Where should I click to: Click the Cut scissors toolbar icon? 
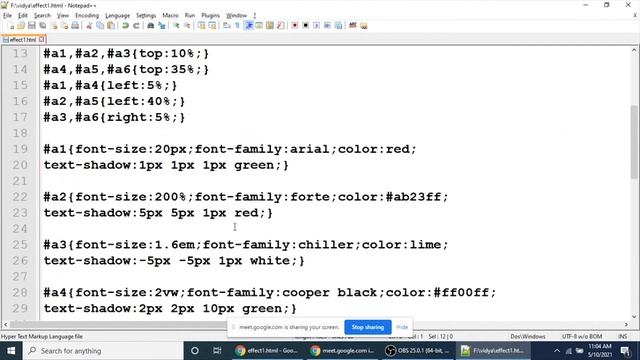89,26
